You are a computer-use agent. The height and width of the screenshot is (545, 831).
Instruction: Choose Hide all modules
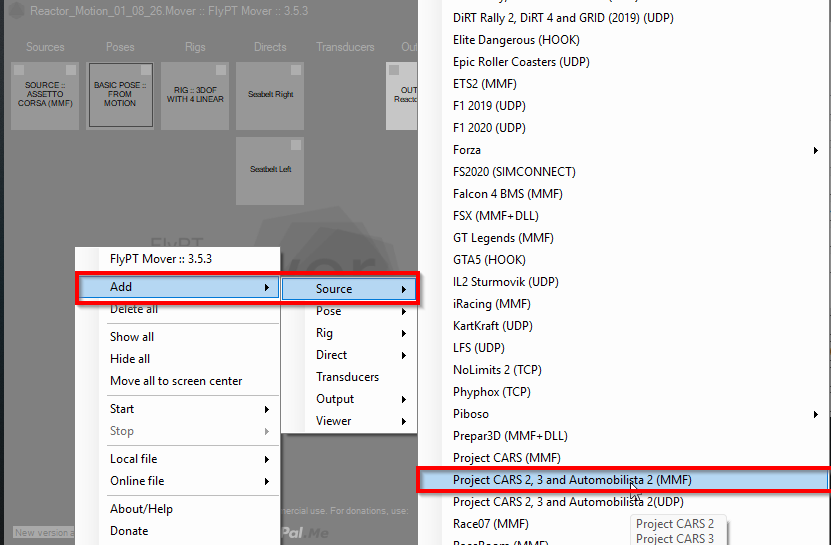[179, 359]
